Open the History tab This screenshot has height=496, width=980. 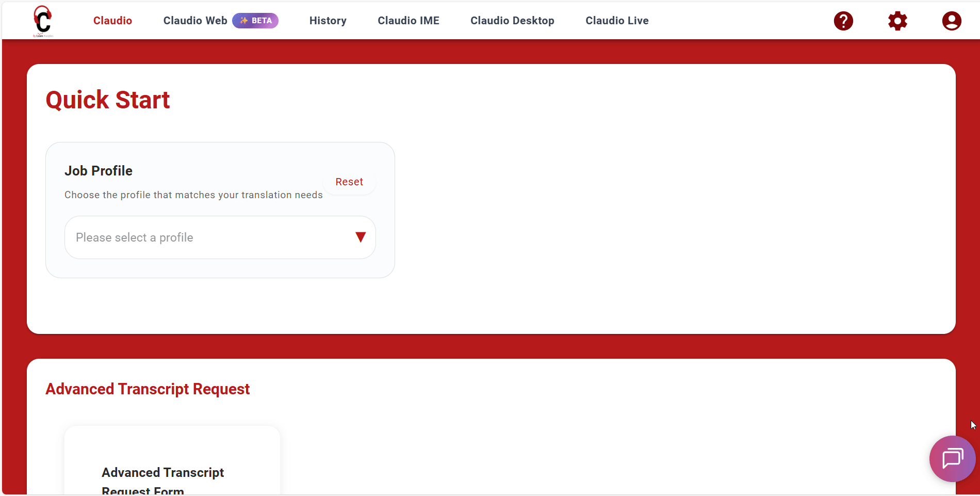point(328,21)
